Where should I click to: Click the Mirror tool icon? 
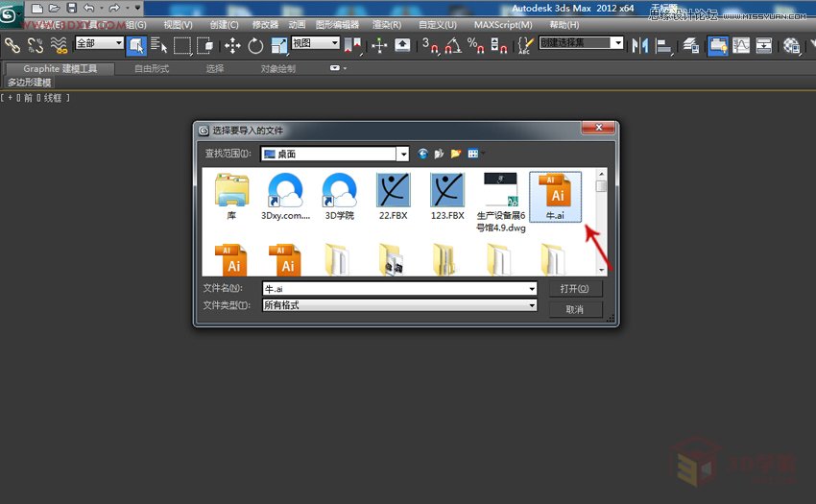point(640,46)
